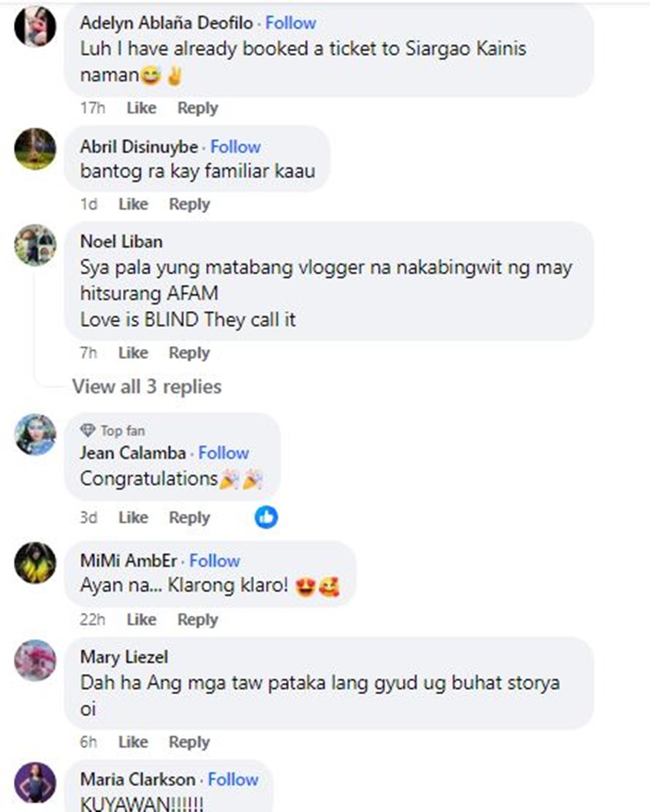This screenshot has width=650, height=812.
Task: Follow Adelyn Ablaña Deofilo
Action: [290, 23]
